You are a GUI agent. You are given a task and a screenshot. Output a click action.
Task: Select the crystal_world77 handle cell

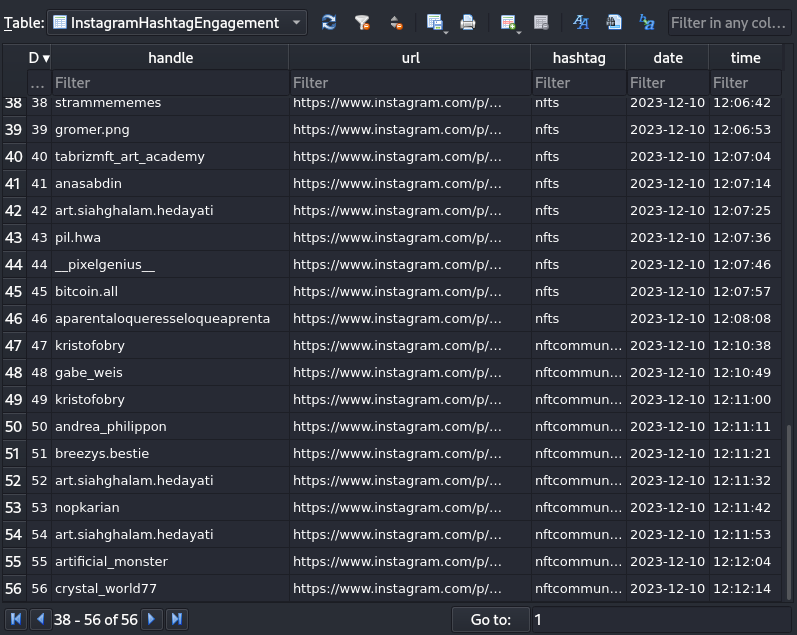170,588
